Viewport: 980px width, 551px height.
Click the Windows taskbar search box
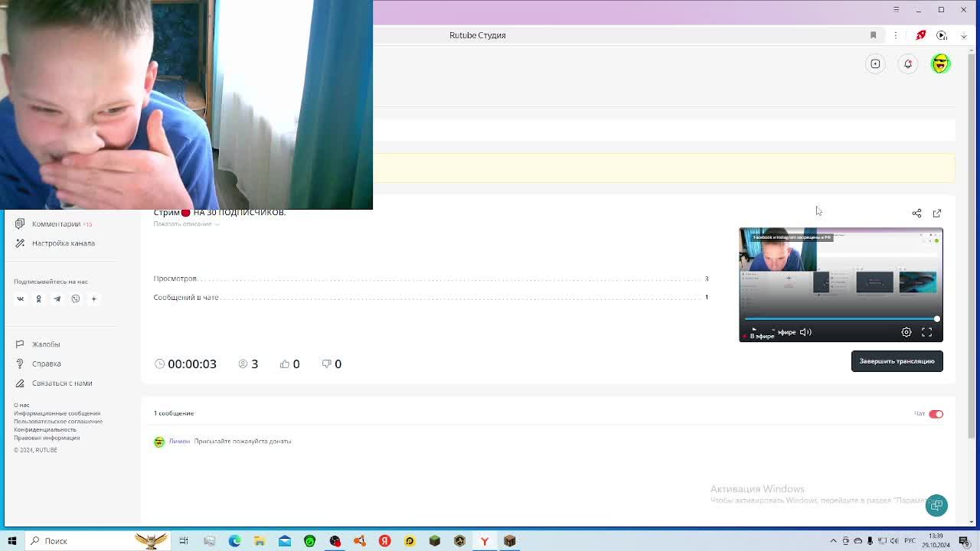pos(77,541)
